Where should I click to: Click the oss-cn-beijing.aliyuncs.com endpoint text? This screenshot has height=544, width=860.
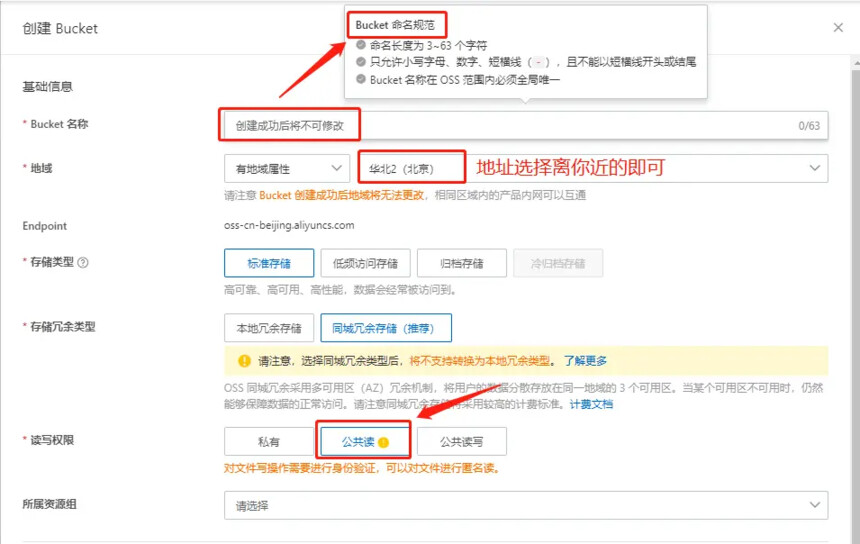coord(289,225)
